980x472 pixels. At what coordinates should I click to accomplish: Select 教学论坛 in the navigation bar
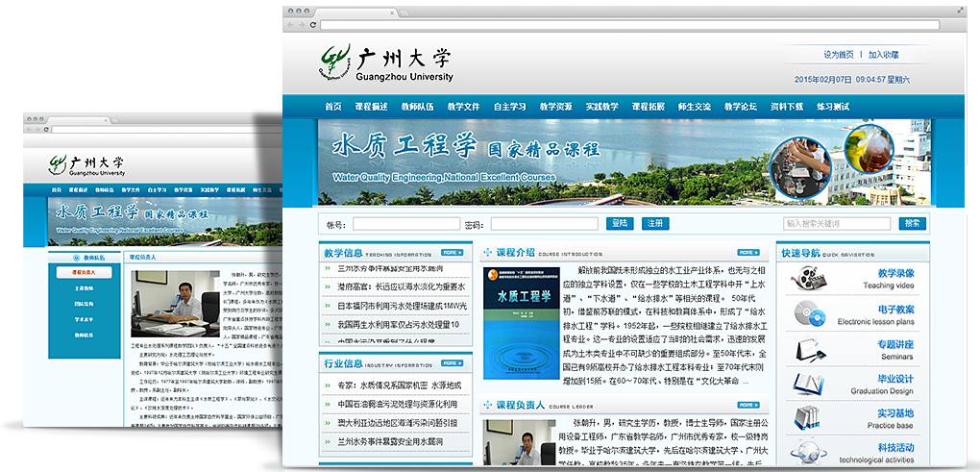pyautogui.click(x=740, y=107)
